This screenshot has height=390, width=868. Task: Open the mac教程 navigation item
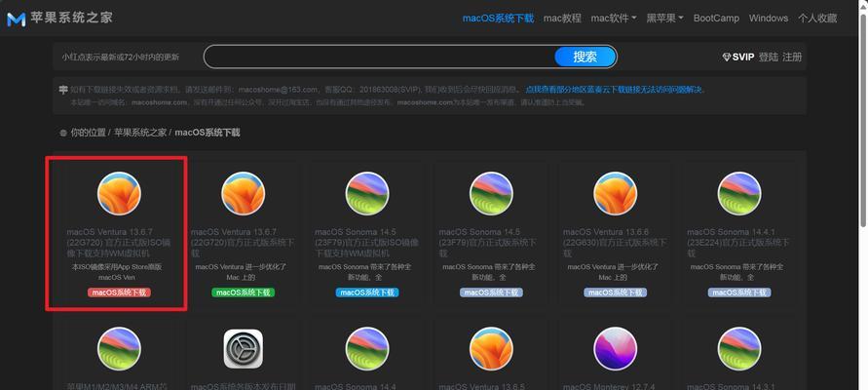click(x=562, y=19)
